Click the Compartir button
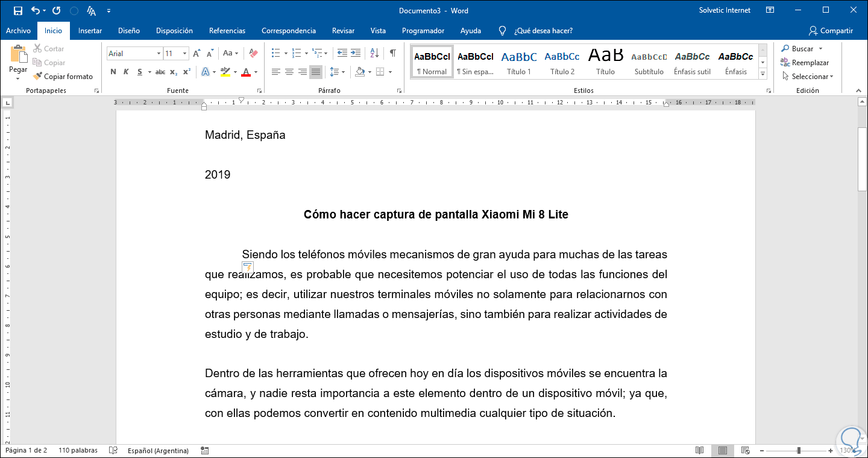Viewport: 868px width, 458px height. 831,31
